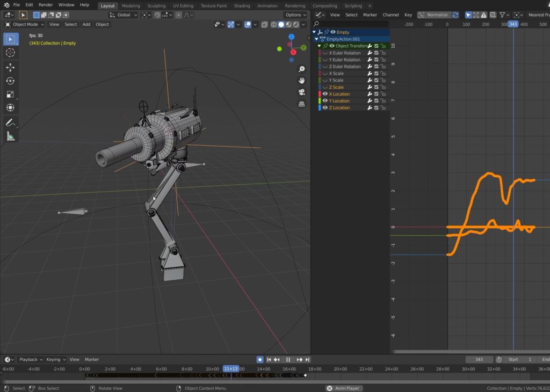Viewport: 550px width, 392px height.
Task: Activate the Scale tool
Action: pyautogui.click(x=10, y=95)
